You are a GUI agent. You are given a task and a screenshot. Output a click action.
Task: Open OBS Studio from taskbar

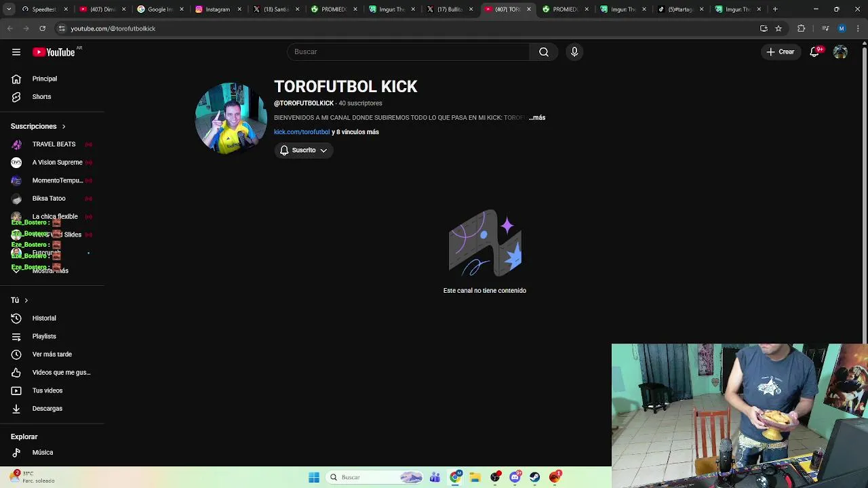tap(495, 477)
